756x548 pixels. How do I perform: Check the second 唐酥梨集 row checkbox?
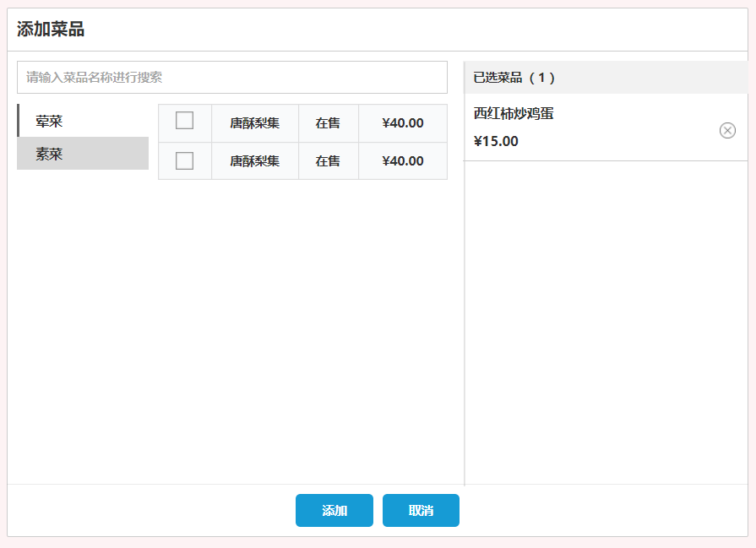(x=184, y=160)
